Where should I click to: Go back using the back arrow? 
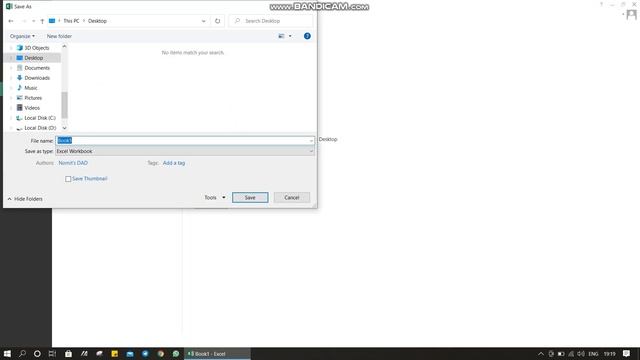tap(11, 21)
